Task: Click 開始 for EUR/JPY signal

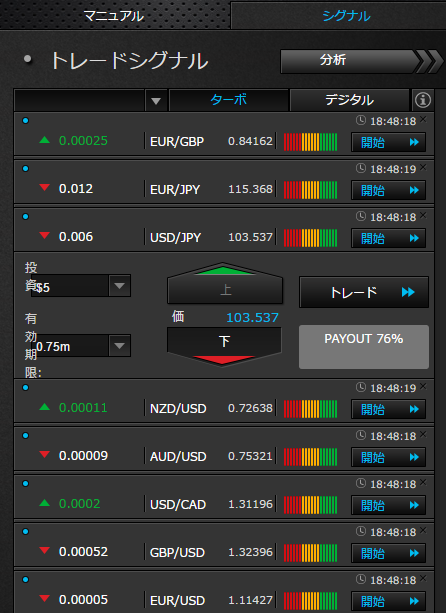Action: [388, 190]
